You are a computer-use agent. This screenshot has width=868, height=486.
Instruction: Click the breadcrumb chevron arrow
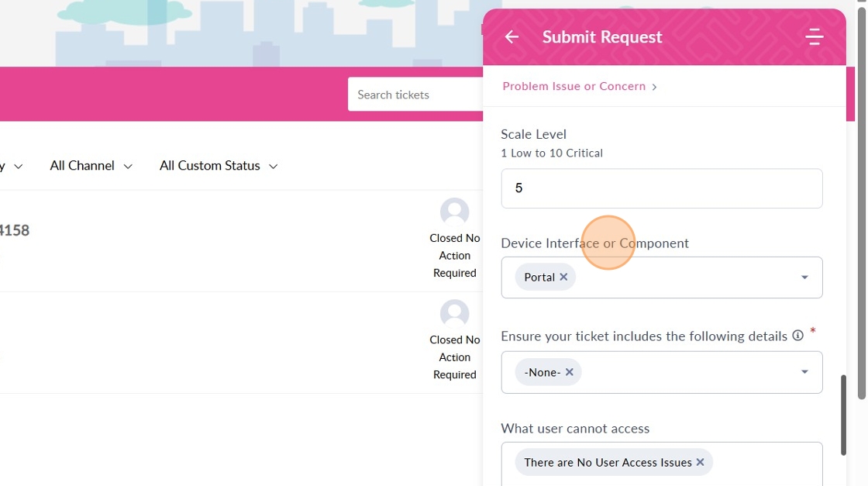(654, 87)
